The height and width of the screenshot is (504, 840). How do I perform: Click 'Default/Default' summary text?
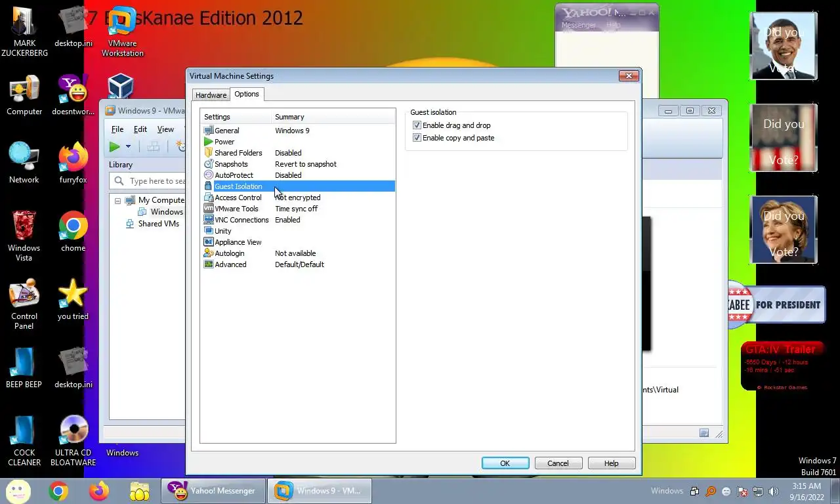(x=299, y=264)
